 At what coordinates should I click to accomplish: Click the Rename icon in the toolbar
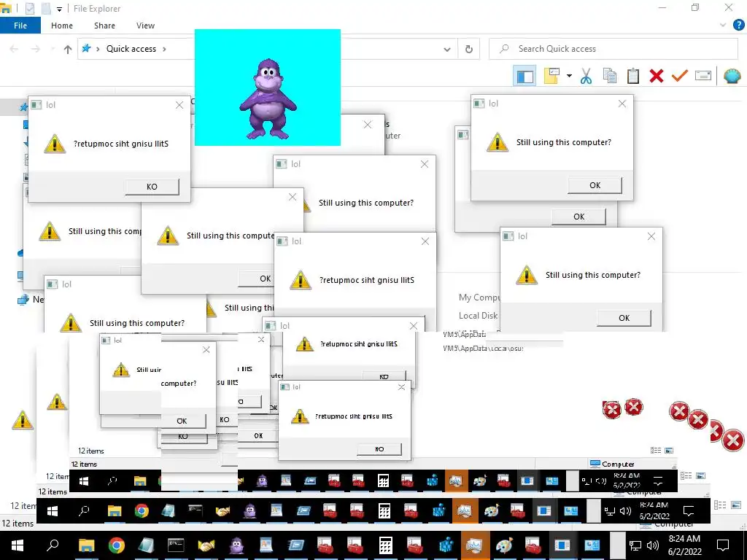703,75
